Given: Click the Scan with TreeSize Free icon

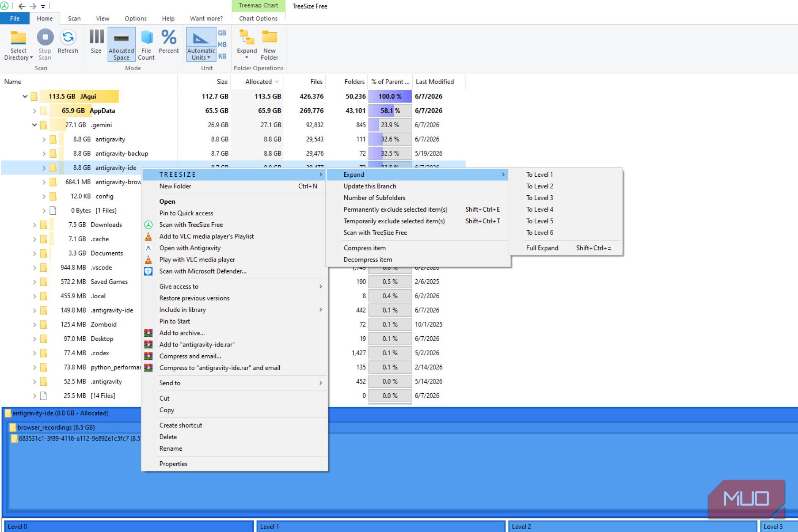Looking at the screenshot, I should coord(148,225).
